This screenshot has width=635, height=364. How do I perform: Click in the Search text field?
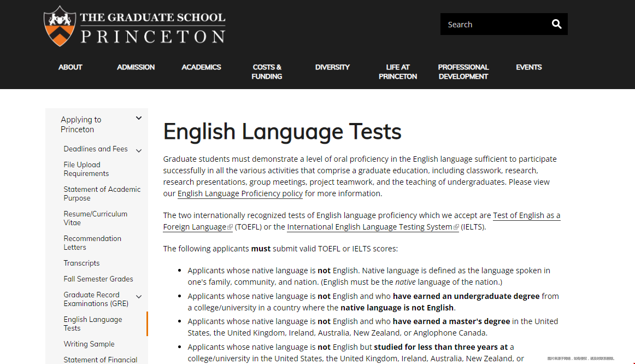[x=492, y=24]
